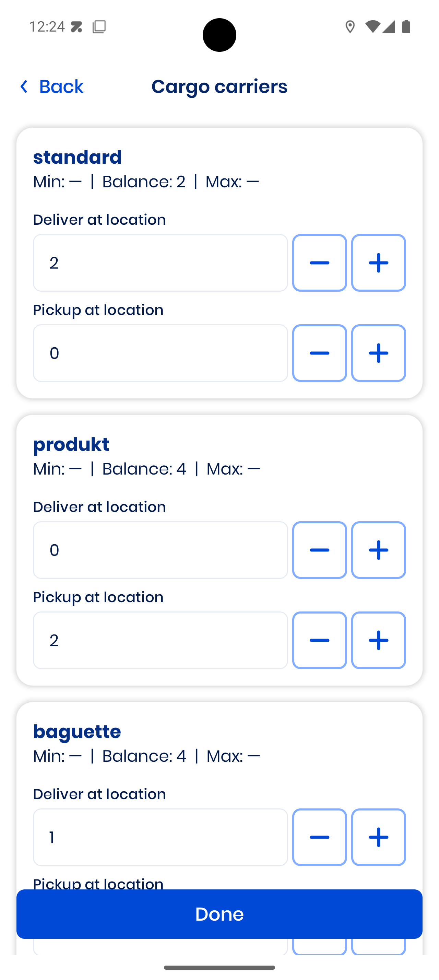Edit baguette Deliver at location input field
This screenshot has height=980, width=439.
coord(160,837)
